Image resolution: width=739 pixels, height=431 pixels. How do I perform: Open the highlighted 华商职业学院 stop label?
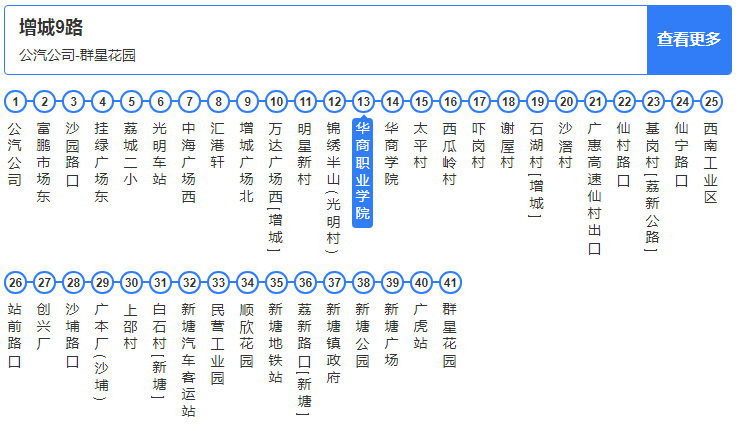[x=363, y=172]
